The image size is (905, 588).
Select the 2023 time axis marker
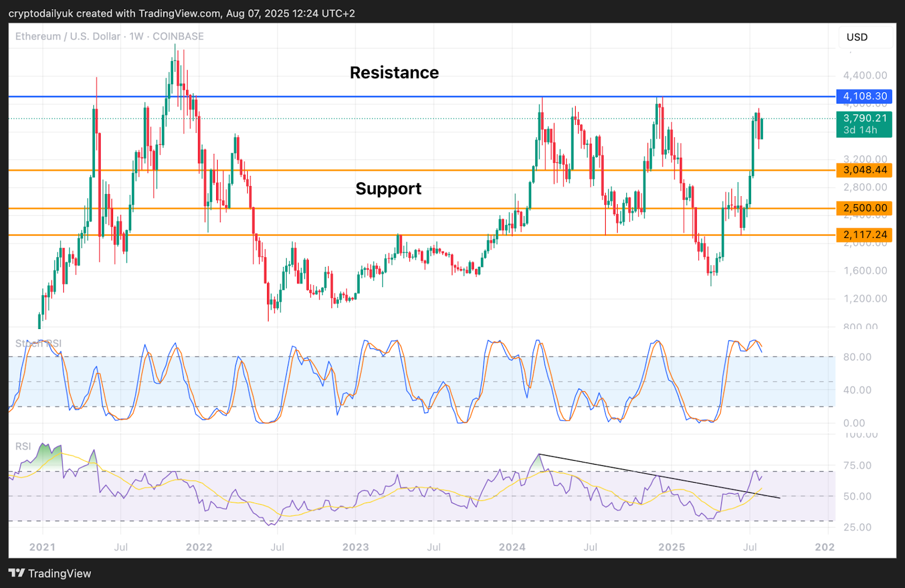pyautogui.click(x=355, y=547)
